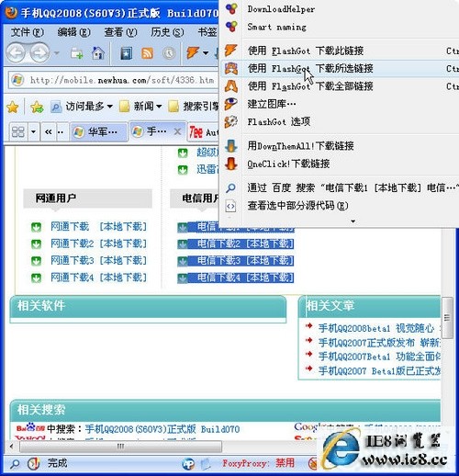Choose 用DownThemAll!下载链接
Image resolution: width=459 pixels, height=476 pixels.
339,145
